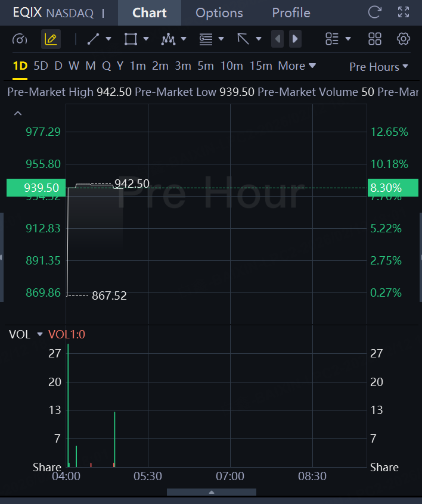
Task: Switch to the Options tab
Action: pos(219,13)
